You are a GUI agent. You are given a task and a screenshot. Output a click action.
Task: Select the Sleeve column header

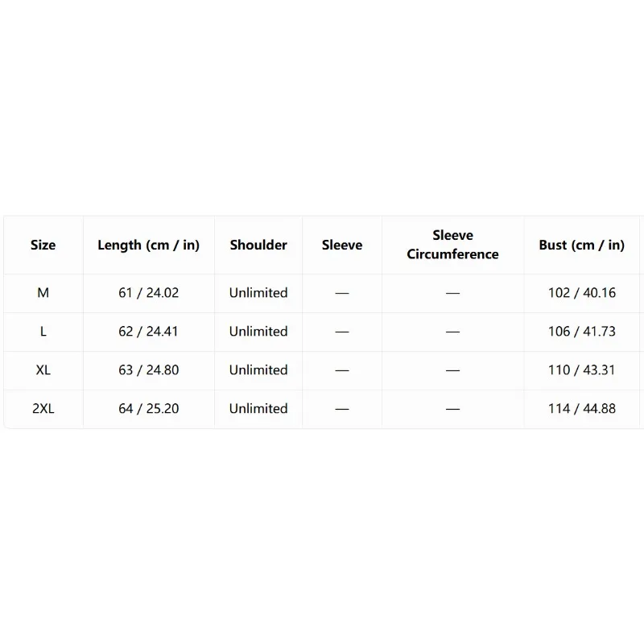click(x=342, y=245)
